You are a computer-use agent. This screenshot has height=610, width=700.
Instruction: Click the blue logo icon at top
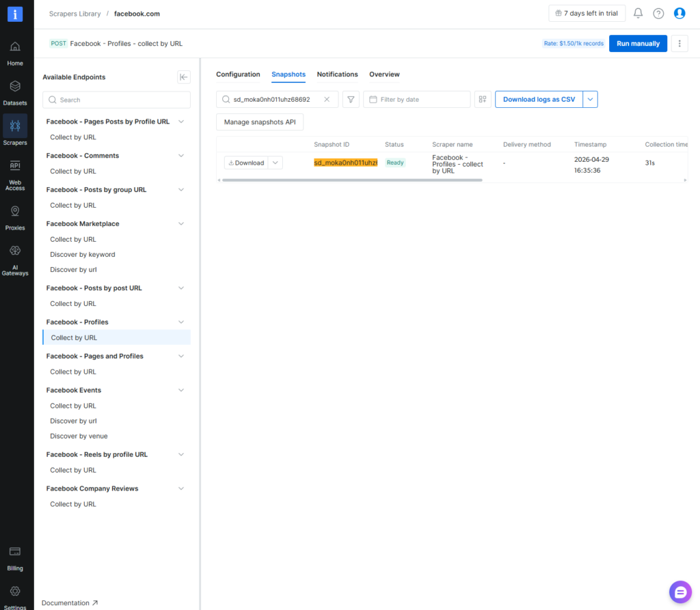click(x=15, y=14)
